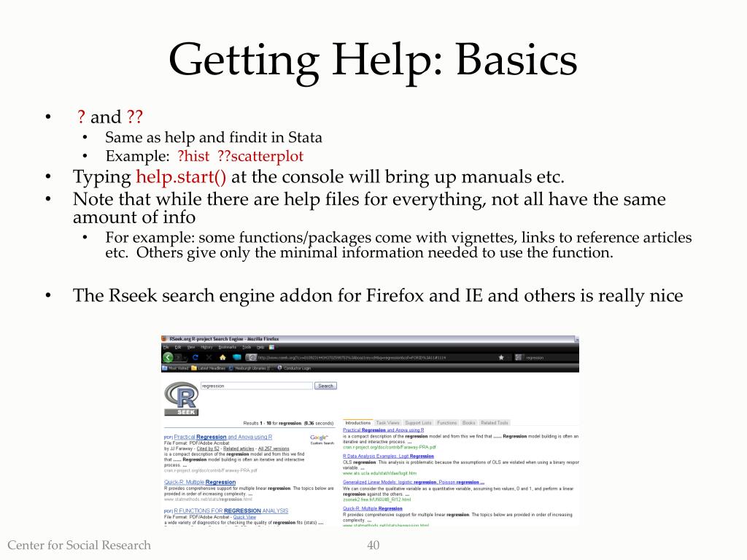Open the Help menu in Firefox
The height and width of the screenshot is (560, 747).
260,348
